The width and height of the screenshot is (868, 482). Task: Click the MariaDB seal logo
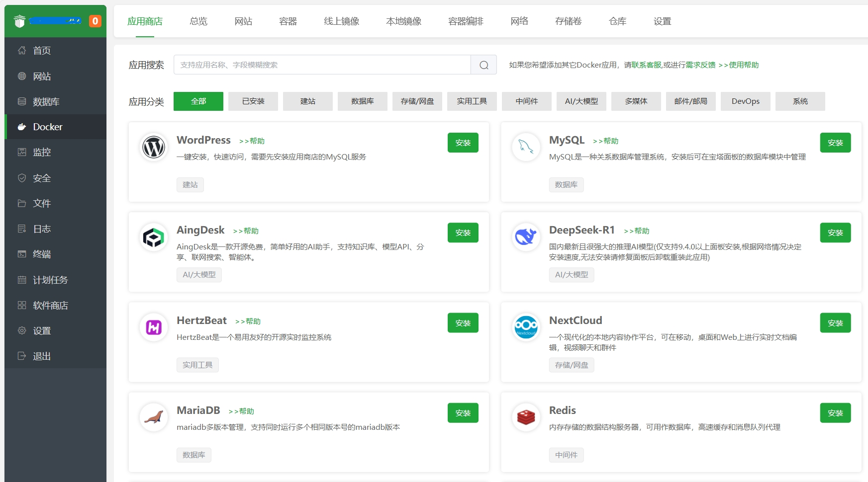[154, 417]
